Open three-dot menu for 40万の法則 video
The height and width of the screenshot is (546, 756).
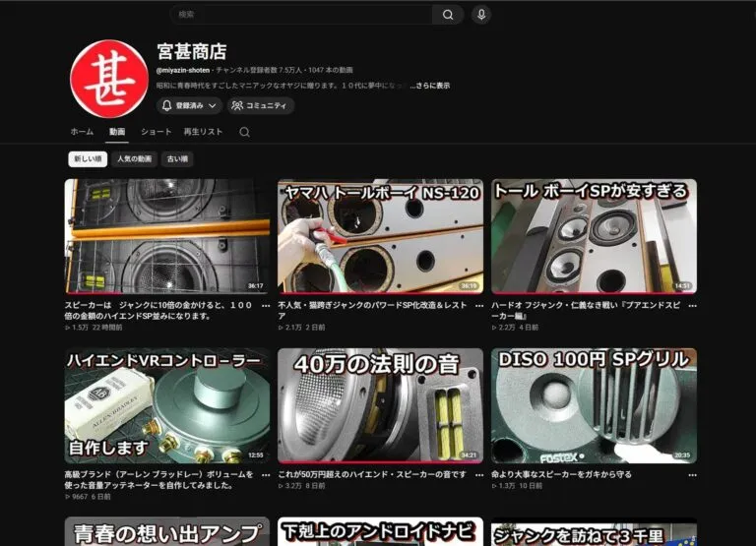[479, 475]
